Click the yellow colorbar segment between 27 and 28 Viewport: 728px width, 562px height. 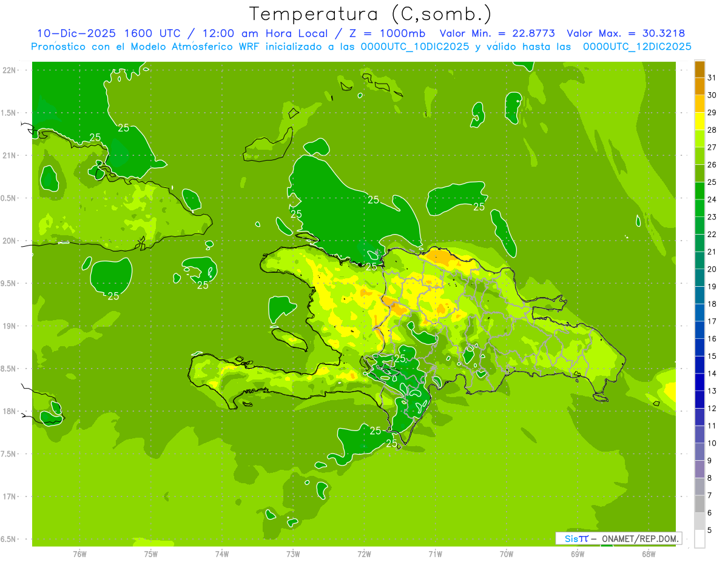tap(699, 139)
